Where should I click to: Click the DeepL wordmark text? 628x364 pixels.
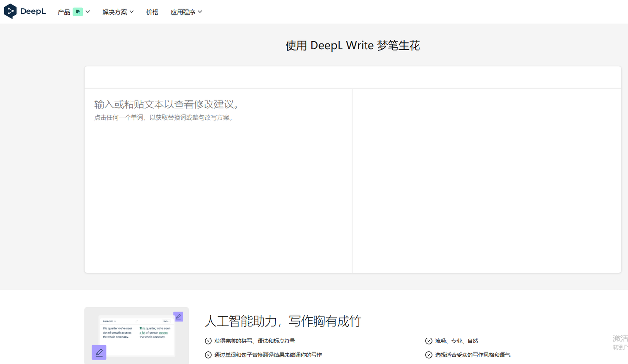(33, 11)
